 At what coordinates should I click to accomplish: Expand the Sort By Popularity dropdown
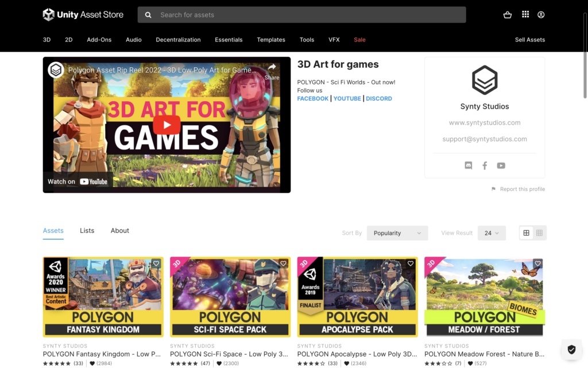397,233
